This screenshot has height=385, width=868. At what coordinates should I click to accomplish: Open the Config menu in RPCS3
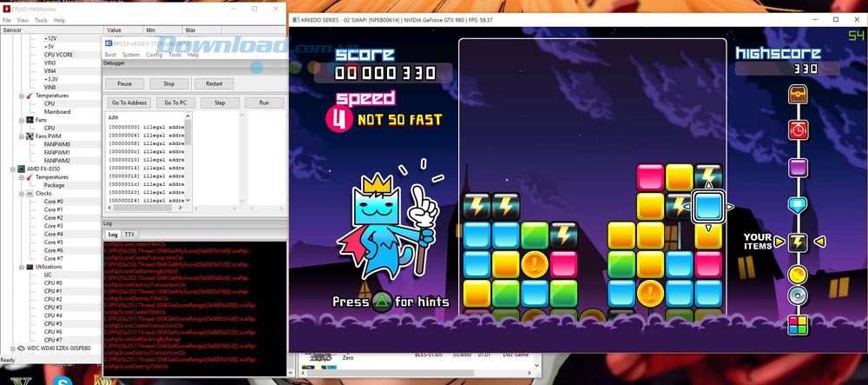(x=154, y=54)
